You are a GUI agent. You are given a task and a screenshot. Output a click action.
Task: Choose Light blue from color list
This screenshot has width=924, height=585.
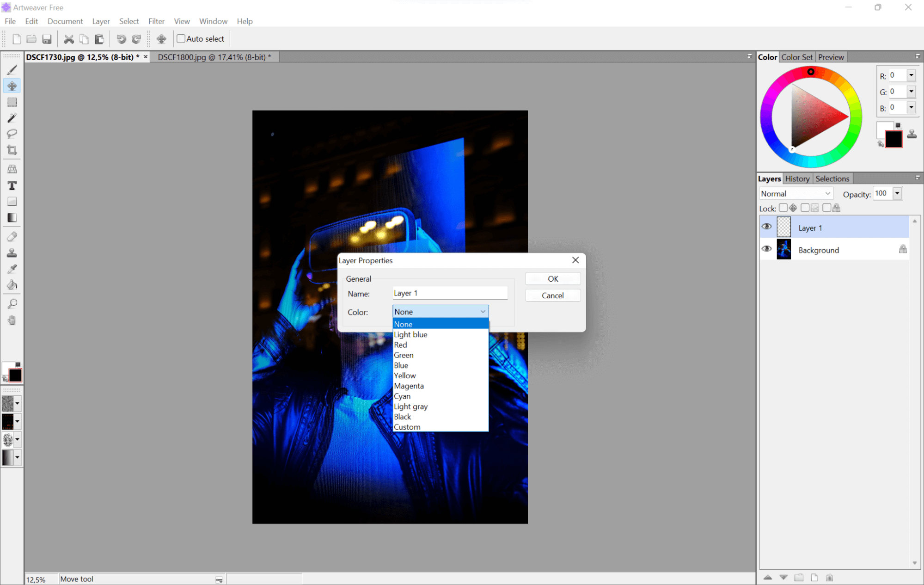click(410, 334)
